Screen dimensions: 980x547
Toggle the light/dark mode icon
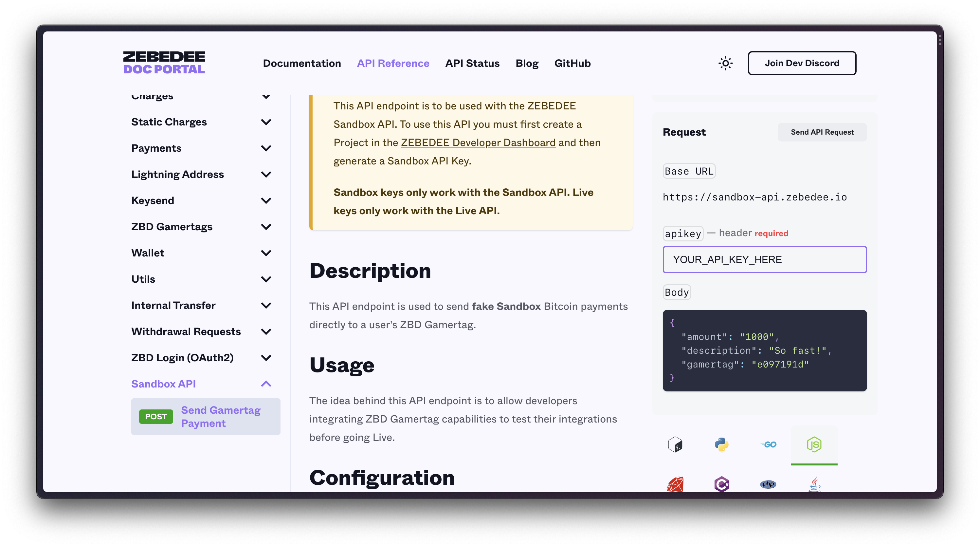[x=726, y=63]
